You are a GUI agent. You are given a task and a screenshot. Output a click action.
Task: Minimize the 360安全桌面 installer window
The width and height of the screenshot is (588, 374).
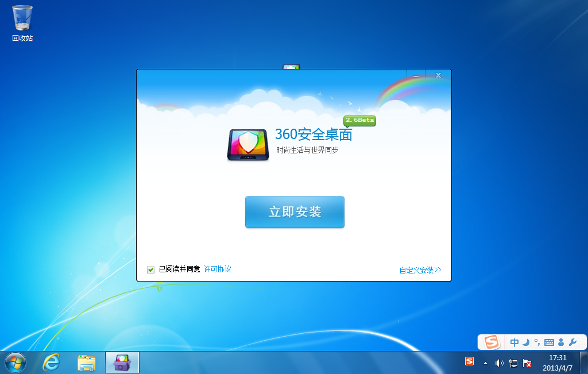coord(416,75)
